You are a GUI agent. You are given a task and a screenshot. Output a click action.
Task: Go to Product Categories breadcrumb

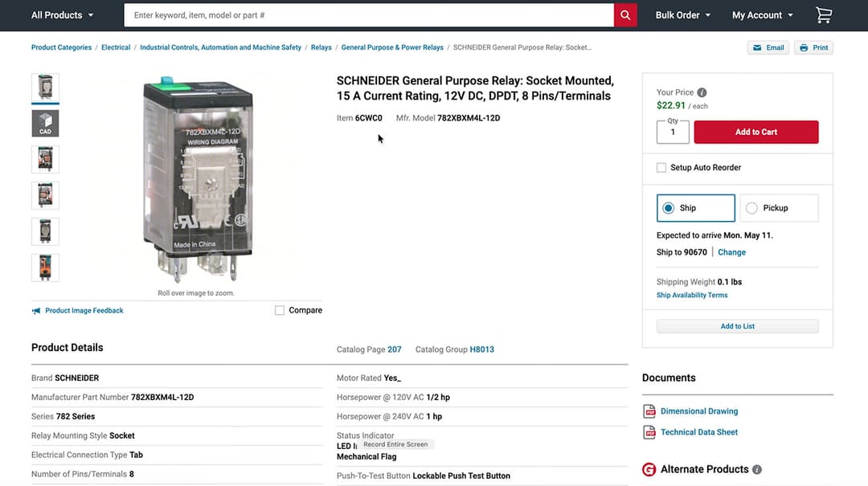[x=61, y=47]
